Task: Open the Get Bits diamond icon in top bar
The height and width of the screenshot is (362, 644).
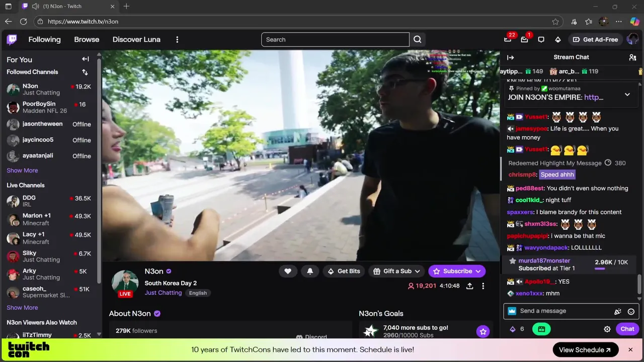Action: pyautogui.click(x=558, y=39)
